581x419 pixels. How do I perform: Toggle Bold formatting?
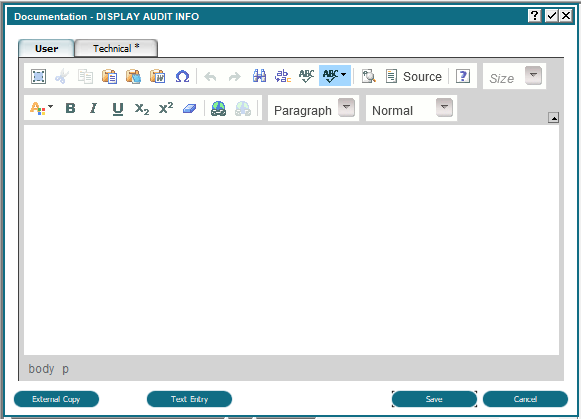(x=70, y=108)
